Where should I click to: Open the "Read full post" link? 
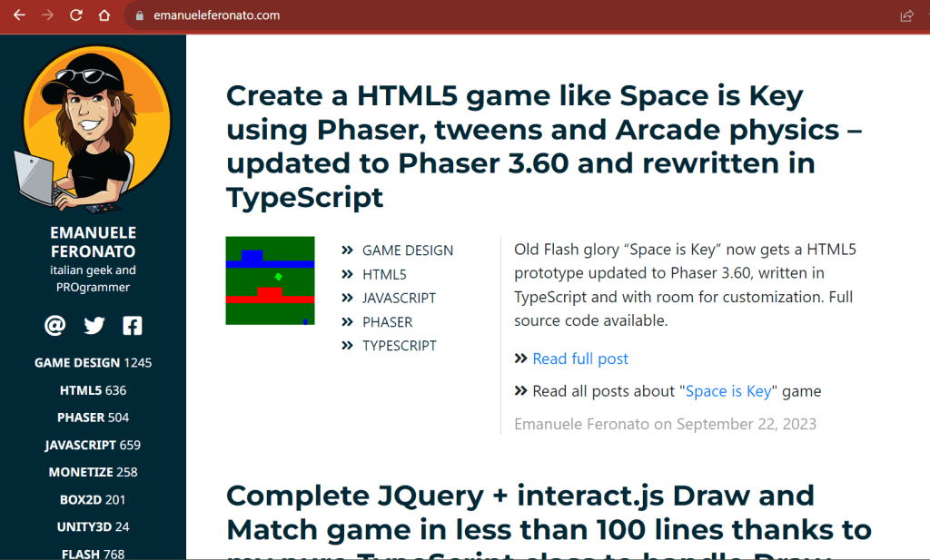click(580, 359)
